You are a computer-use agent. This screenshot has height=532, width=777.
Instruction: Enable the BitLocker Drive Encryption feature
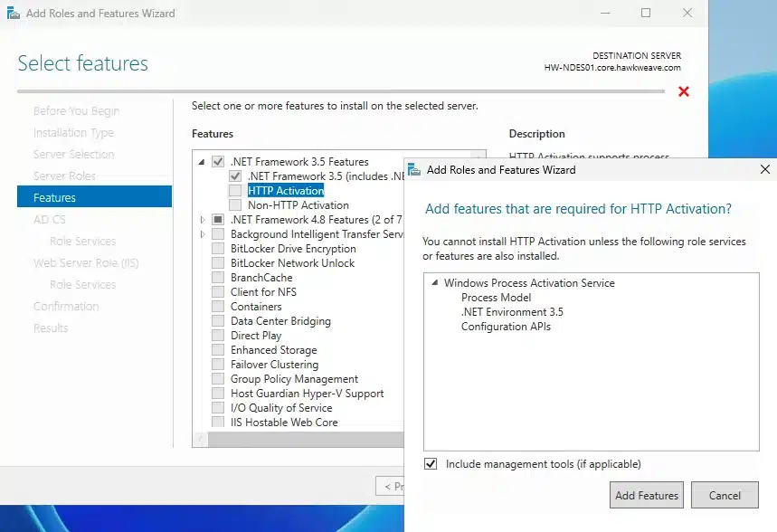[x=218, y=249]
